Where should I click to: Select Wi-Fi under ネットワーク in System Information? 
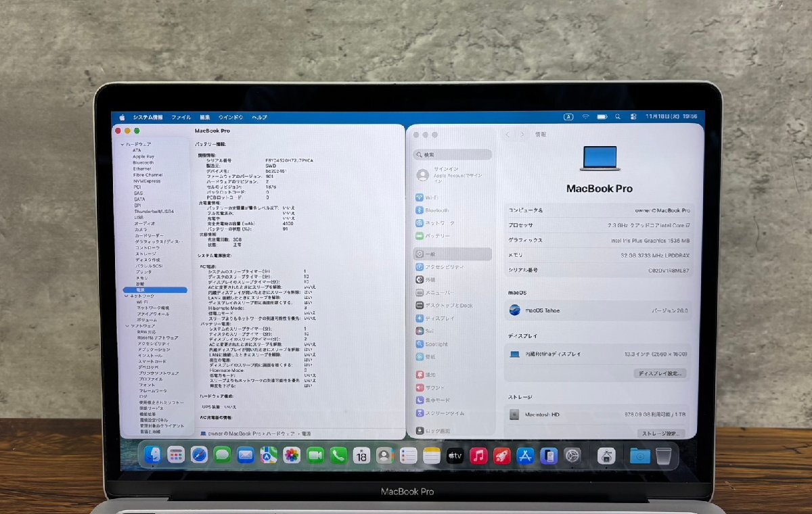point(143,302)
